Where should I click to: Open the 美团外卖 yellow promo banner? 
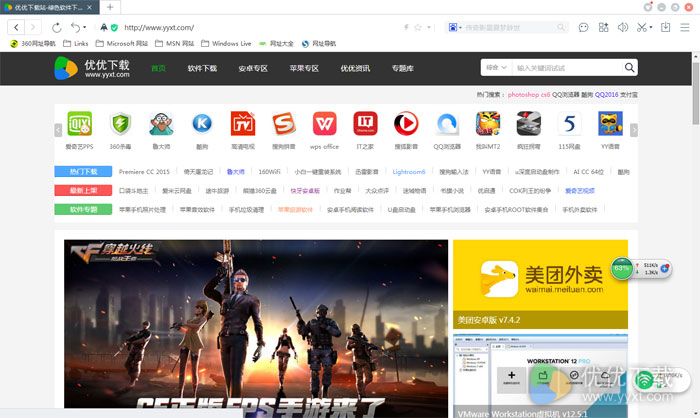click(x=540, y=284)
